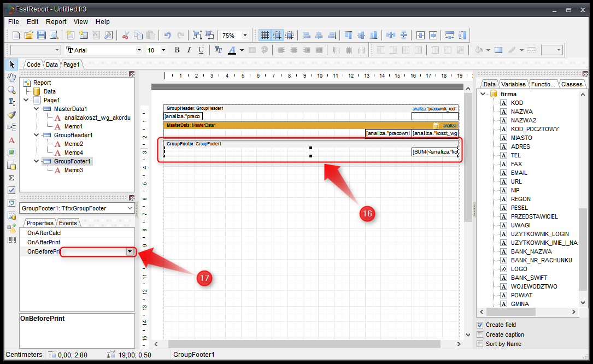
Task: Click the Save report icon
Action: (x=42, y=35)
